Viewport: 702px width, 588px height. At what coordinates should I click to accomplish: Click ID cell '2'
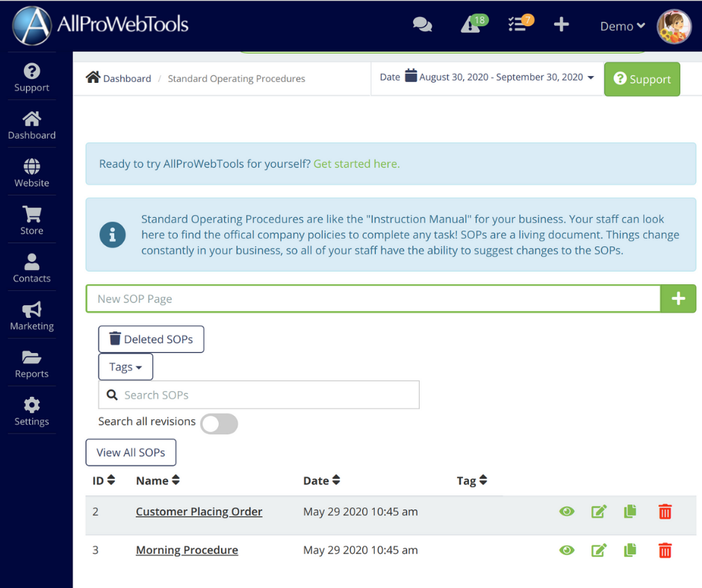pyautogui.click(x=96, y=511)
